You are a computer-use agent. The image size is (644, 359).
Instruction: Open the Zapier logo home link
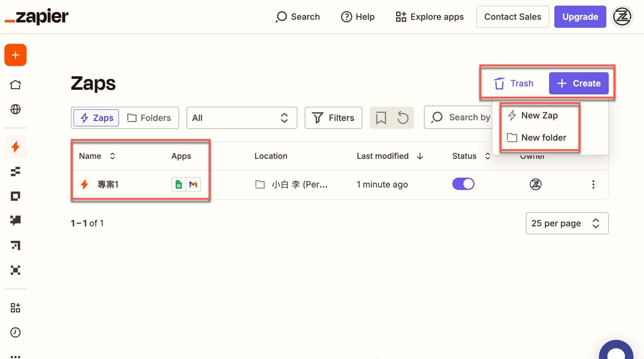pos(37,17)
